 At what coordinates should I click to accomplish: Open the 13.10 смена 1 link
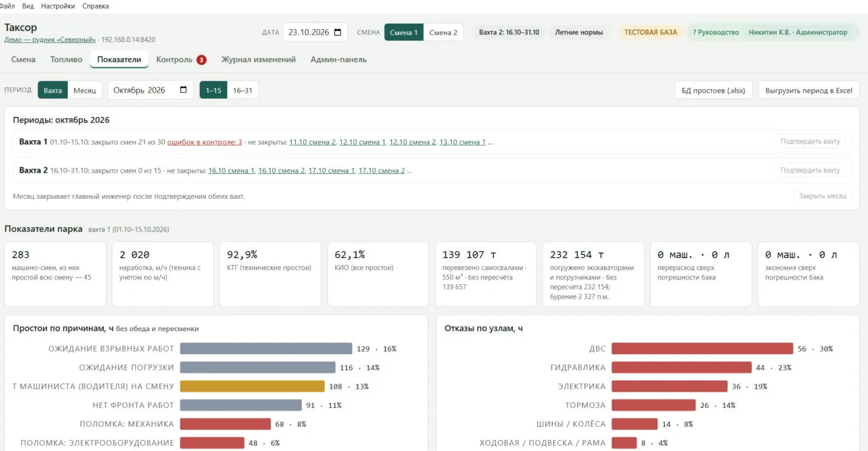click(462, 142)
